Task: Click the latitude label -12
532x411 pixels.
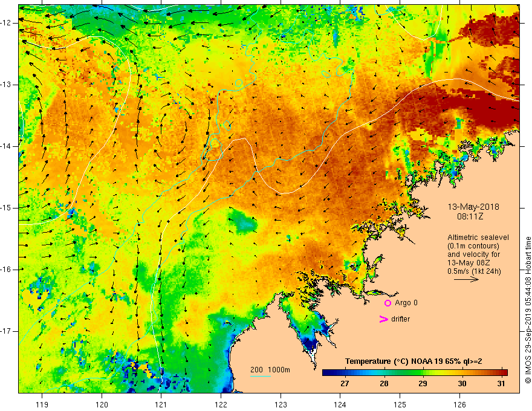Action: coord(6,23)
